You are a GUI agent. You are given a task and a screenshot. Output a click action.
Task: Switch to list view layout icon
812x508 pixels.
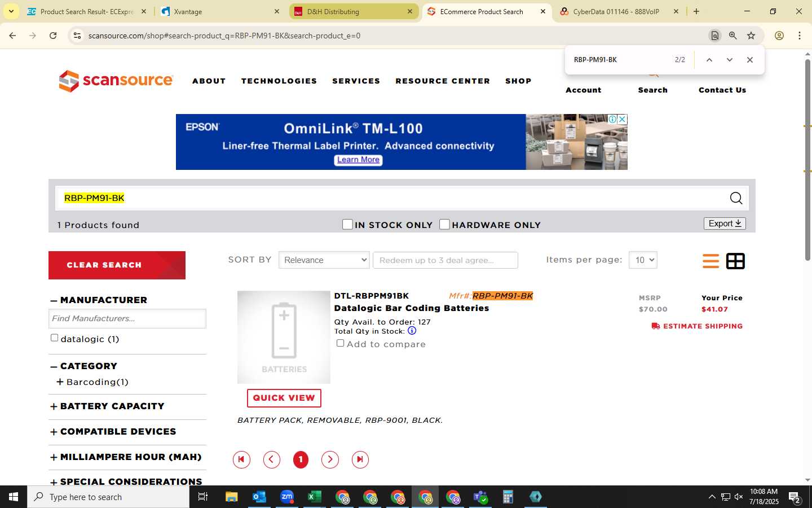point(710,261)
